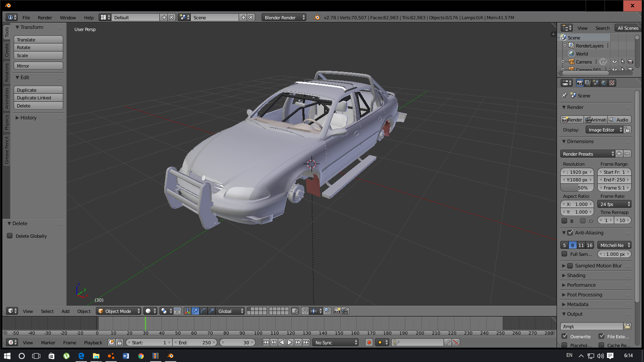Expand the History panel

coord(28,118)
